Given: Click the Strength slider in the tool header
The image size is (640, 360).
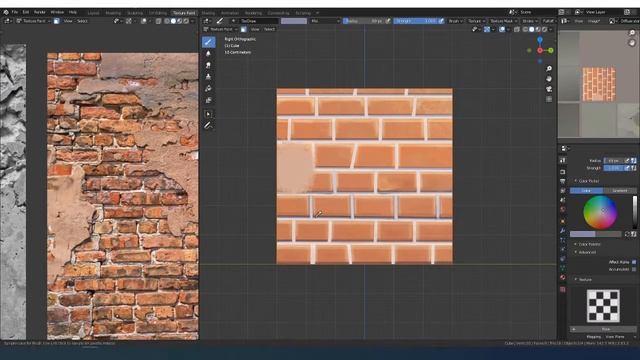Looking at the screenshot, I should coord(416,21).
